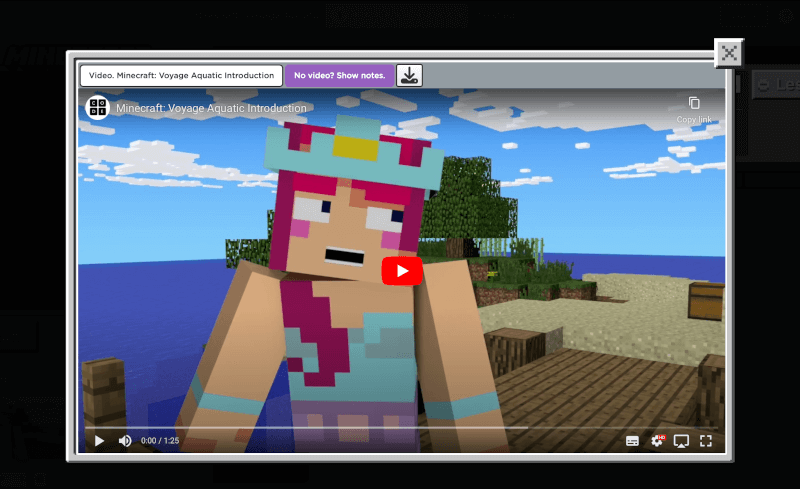Click the small play icon in the control bar

pyautogui.click(x=99, y=441)
